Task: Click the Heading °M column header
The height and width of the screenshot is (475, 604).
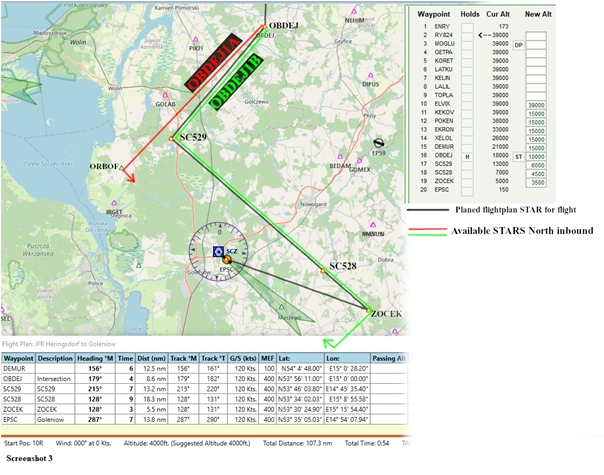Action: click(x=95, y=358)
